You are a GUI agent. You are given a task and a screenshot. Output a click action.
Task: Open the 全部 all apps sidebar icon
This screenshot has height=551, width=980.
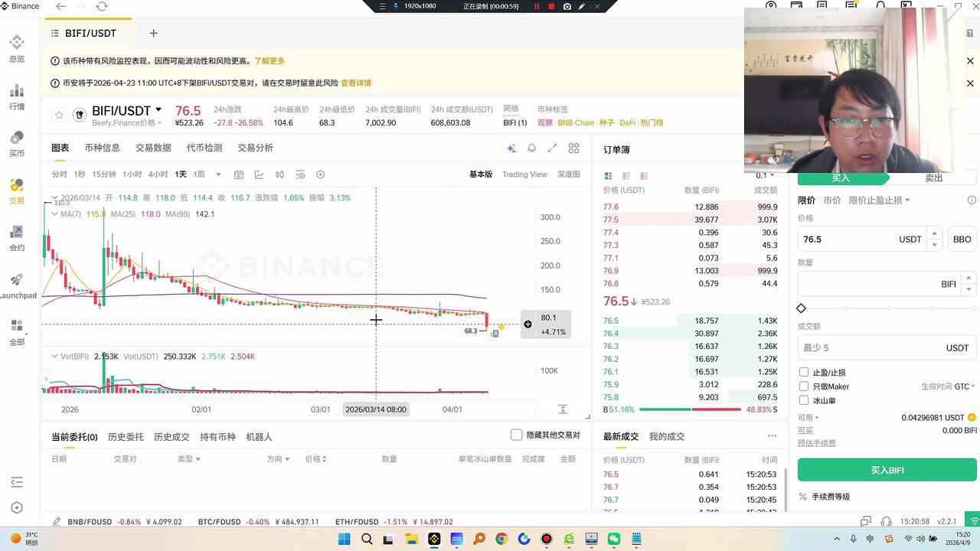[17, 333]
